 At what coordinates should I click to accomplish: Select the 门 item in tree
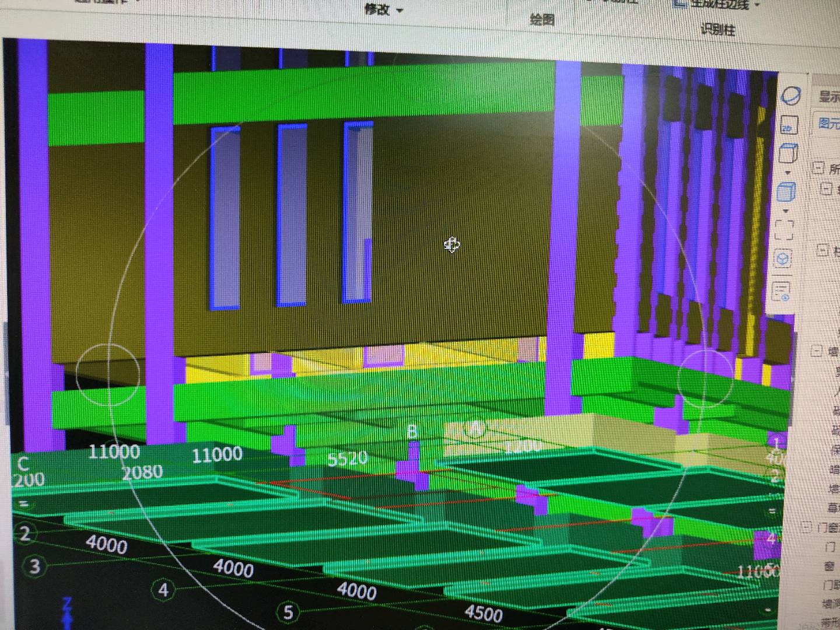(829, 547)
